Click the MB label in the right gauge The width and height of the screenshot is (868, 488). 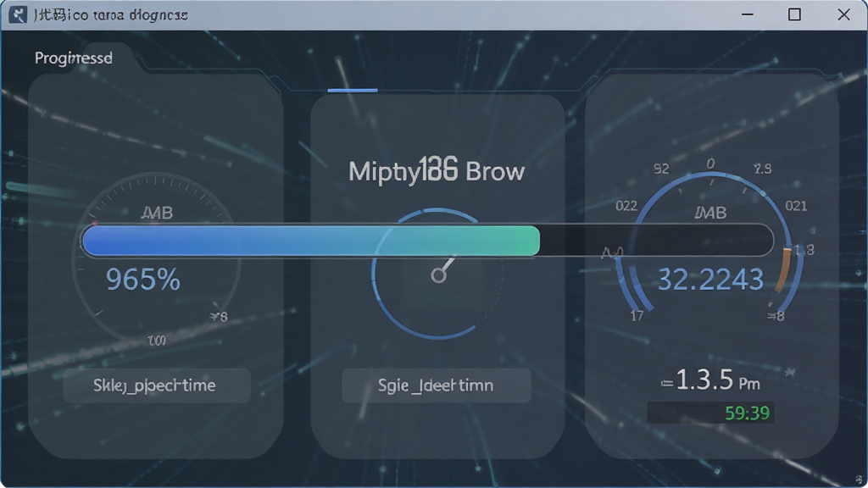pos(711,213)
